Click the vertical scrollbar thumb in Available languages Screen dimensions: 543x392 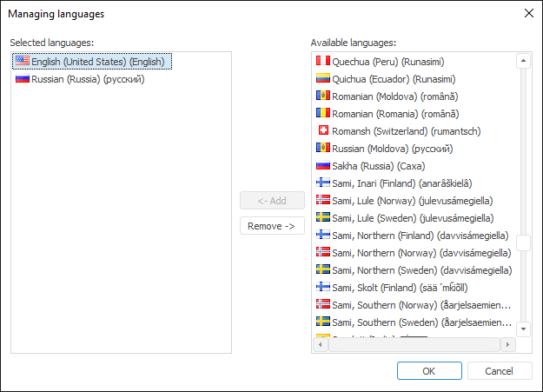(523, 243)
